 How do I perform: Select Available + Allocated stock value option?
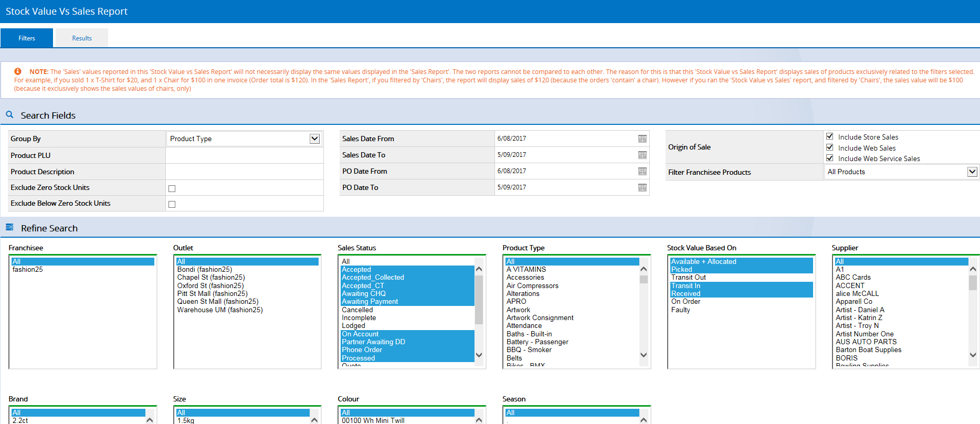click(742, 261)
